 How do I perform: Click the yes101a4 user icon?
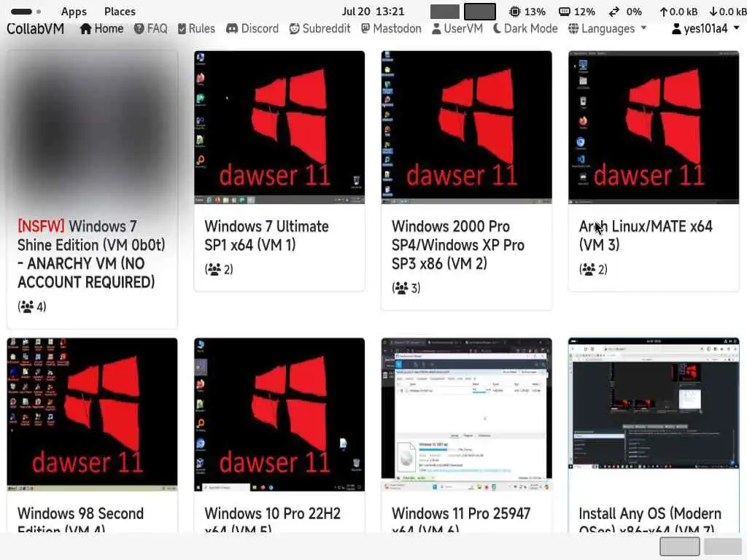coord(676,28)
